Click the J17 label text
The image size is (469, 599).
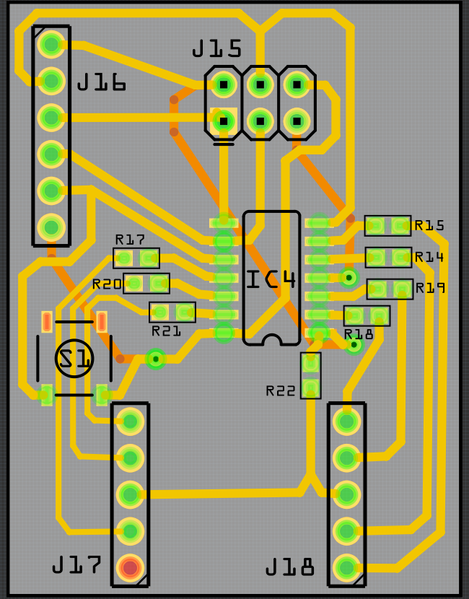tap(77, 564)
